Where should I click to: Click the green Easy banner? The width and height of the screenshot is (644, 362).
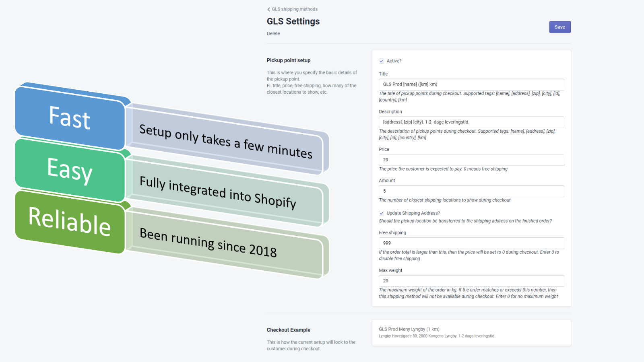pos(70,170)
